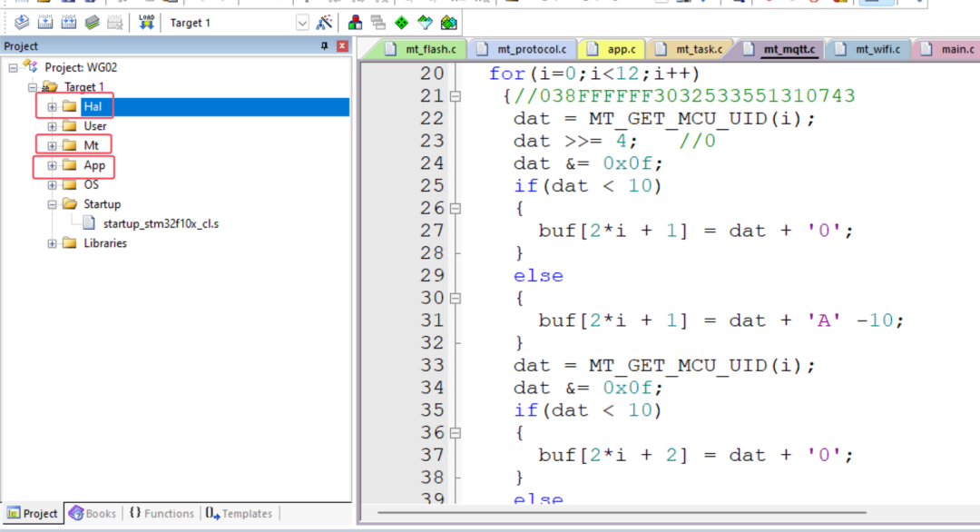Collapse the Project: WG02 root node
Viewport: 980px width, 532px height.
point(13,67)
